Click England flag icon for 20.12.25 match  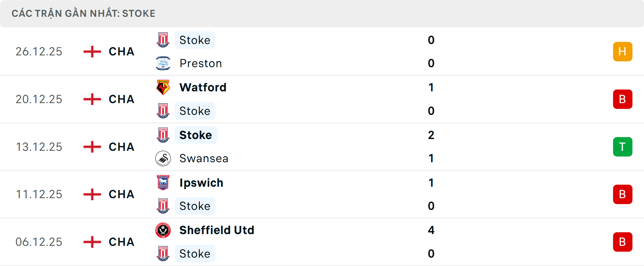coord(92,99)
